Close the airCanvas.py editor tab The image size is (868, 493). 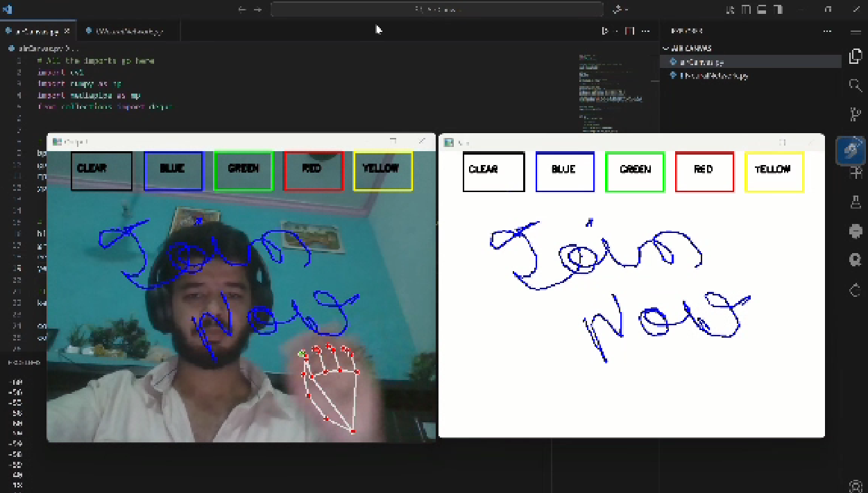(x=67, y=32)
